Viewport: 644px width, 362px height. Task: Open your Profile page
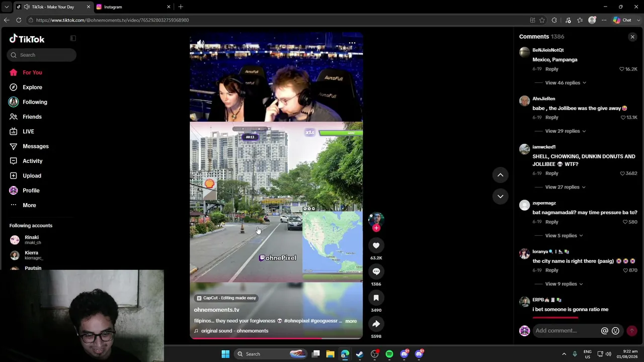(x=31, y=191)
